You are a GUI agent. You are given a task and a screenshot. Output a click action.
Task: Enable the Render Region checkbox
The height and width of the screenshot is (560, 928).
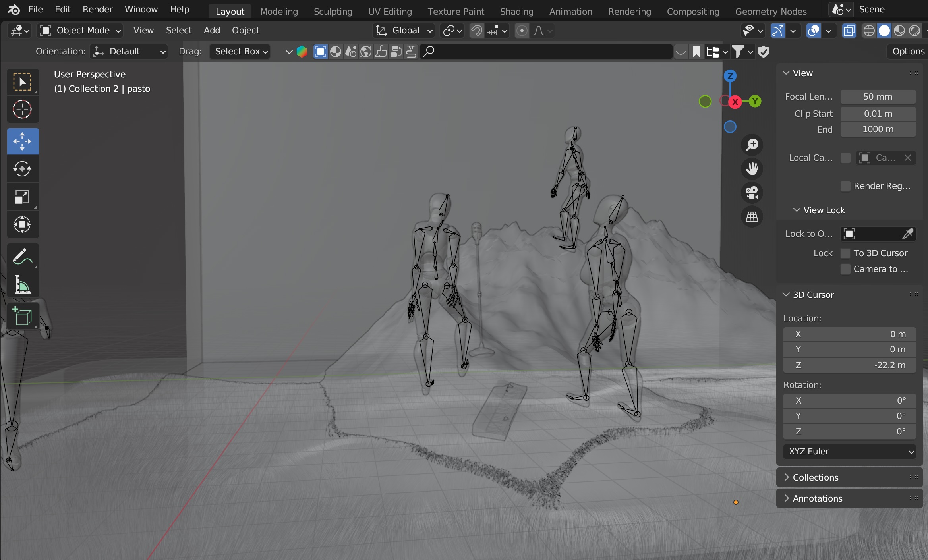(x=845, y=186)
